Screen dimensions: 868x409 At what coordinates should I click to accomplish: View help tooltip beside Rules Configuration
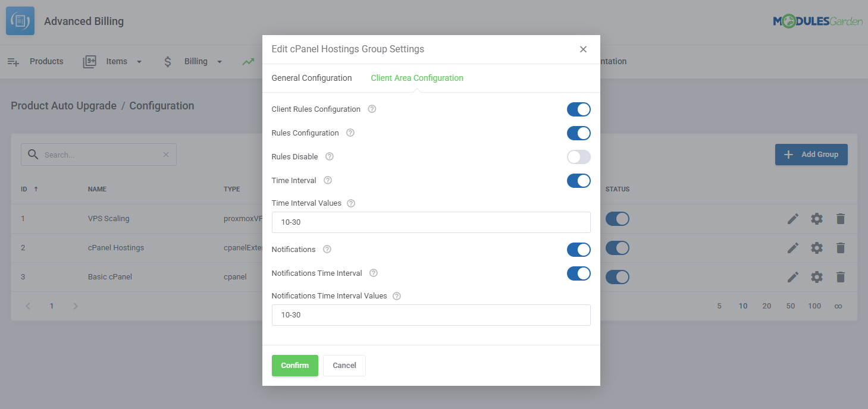[x=350, y=133]
